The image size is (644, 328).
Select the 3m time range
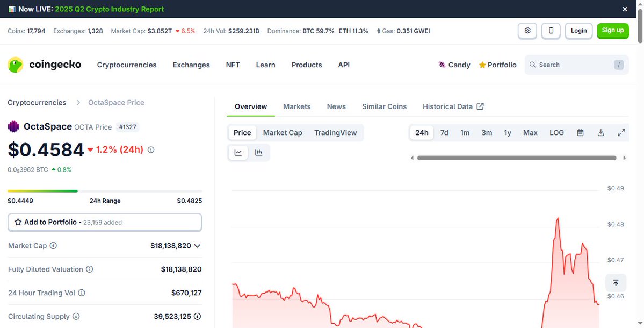point(487,133)
